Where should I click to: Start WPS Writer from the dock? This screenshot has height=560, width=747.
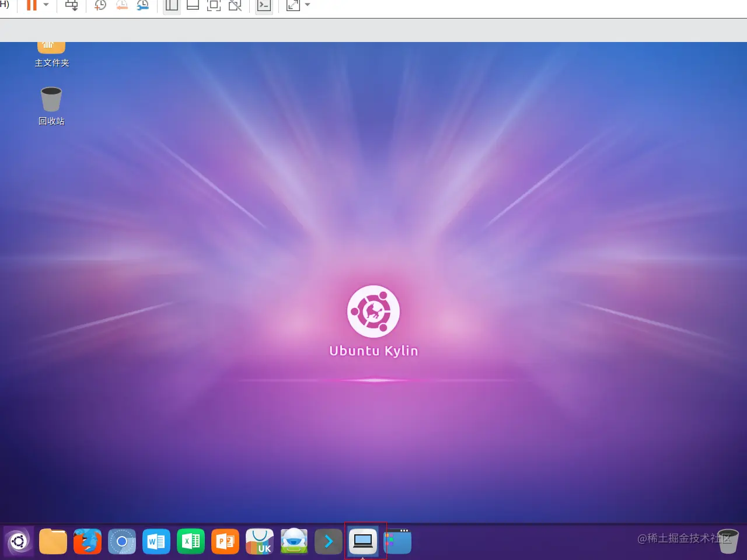[x=156, y=541]
